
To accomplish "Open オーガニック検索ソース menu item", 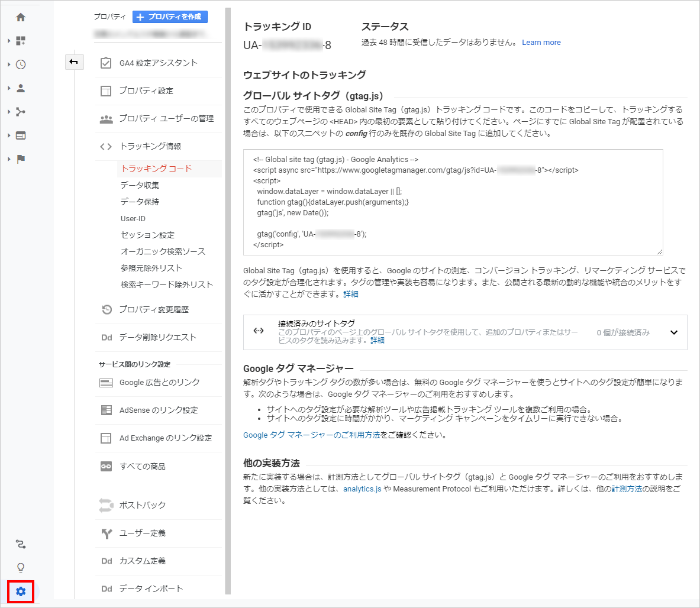I will click(x=163, y=251).
